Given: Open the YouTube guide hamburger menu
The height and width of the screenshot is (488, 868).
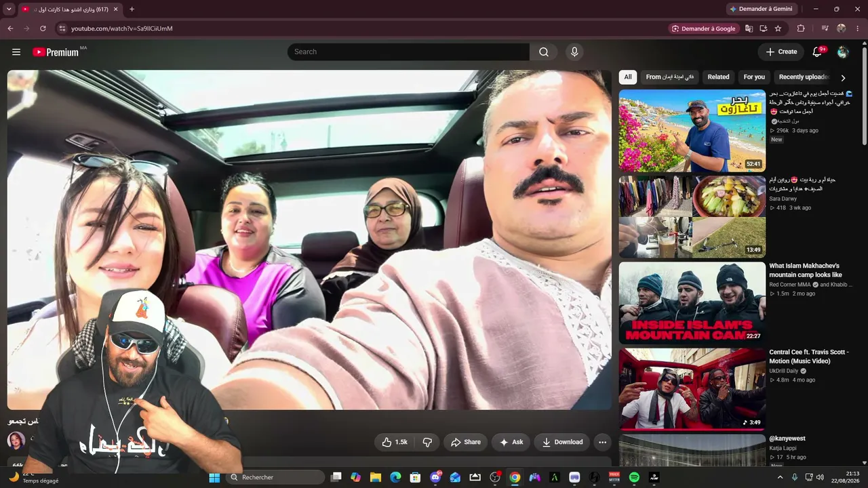Looking at the screenshot, I should click(x=16, y=52).
